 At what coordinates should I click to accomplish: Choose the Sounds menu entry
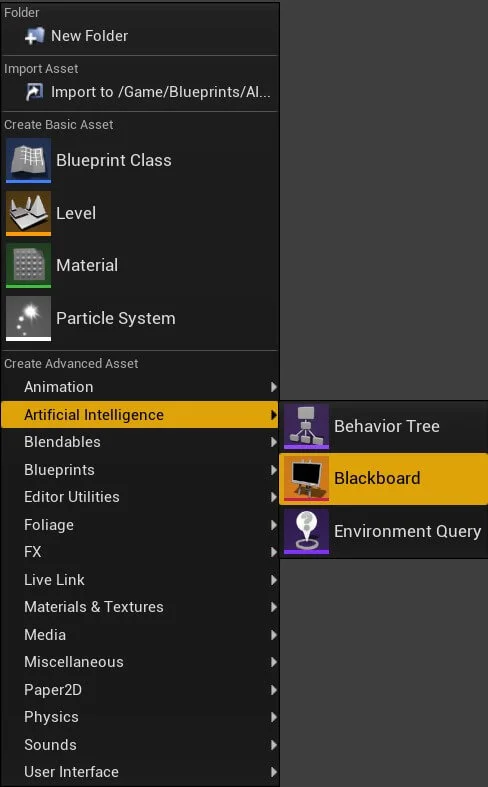[140, 745]
